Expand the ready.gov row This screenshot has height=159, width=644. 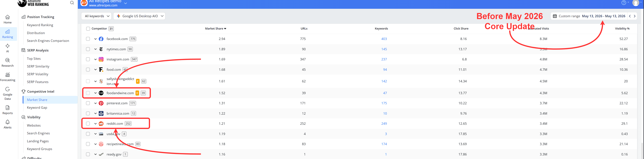(95, 154)
